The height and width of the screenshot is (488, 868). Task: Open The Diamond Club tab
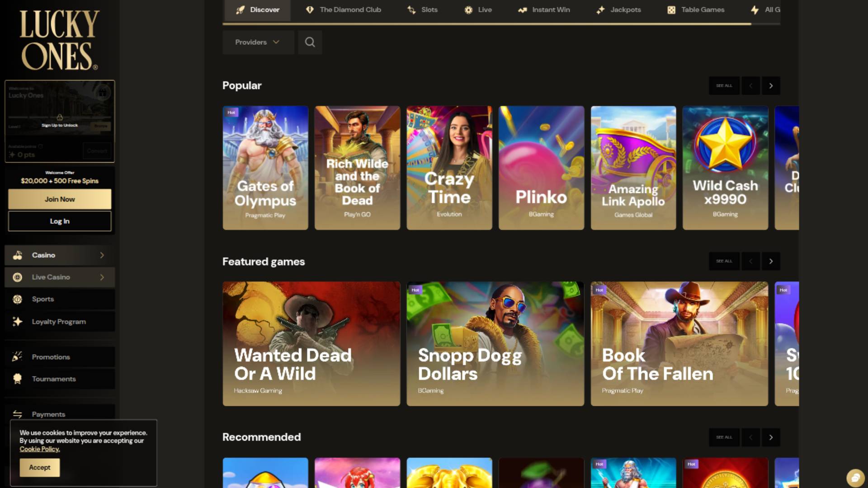point(343,9)
